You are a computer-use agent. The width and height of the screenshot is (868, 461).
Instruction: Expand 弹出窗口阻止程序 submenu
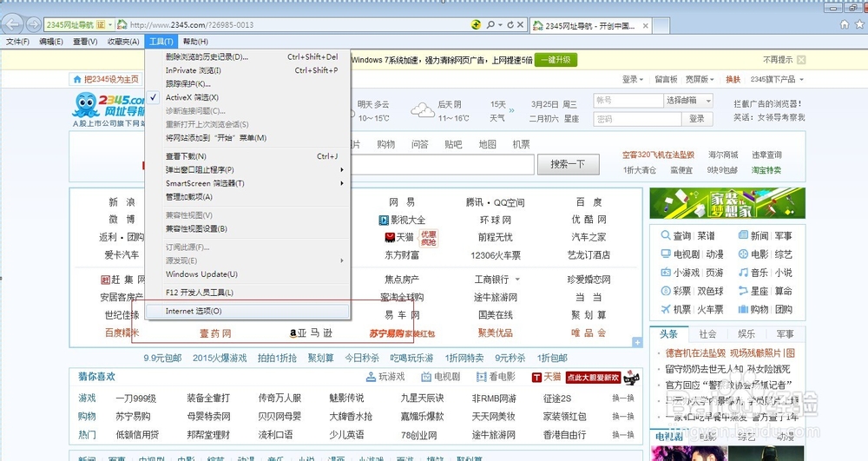248,170
